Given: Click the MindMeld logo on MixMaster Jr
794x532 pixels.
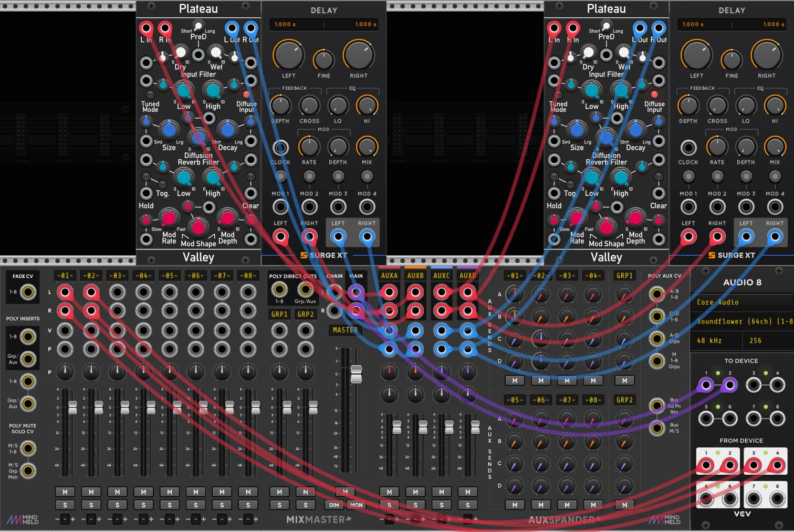Looking at the screenshot, I should click(x=23, y=519).
